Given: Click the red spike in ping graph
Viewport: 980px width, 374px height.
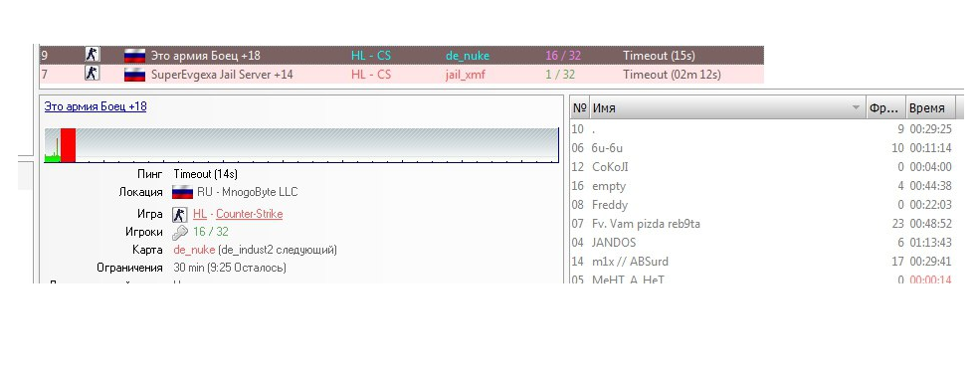Looking at the screenshot, I should pyautogui.click(x=68, y=145).
